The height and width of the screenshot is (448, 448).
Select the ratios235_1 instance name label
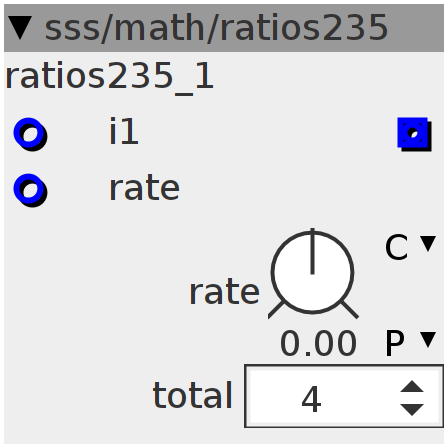point(109,77)
